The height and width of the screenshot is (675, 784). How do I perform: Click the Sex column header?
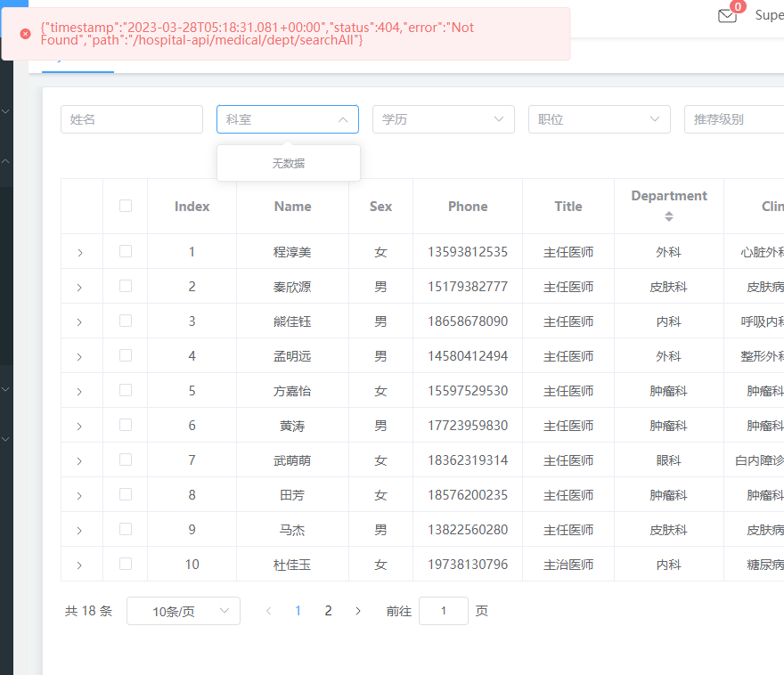click(380, 207)
